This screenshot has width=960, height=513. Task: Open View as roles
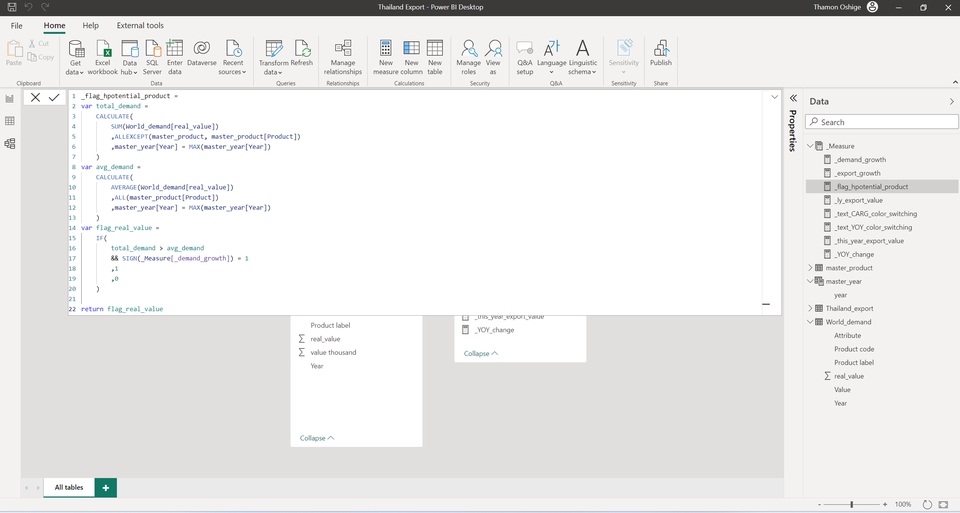tap(493, 58)
